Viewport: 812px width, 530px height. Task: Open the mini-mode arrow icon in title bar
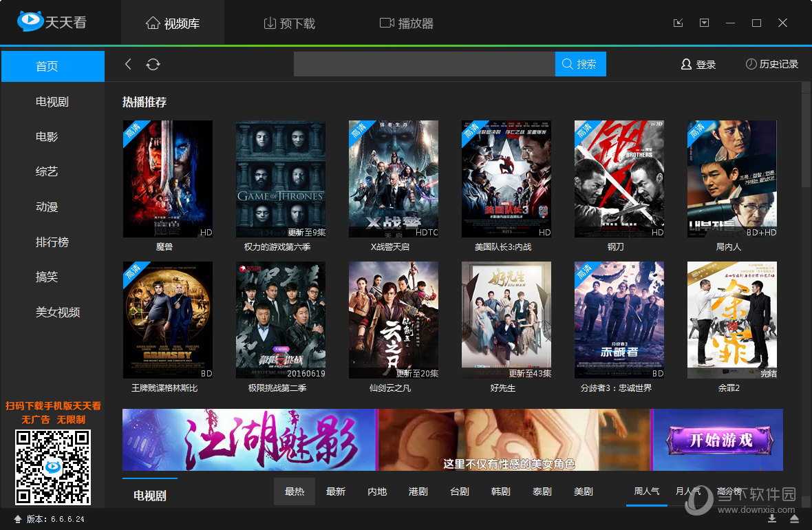click(x=678, y=23)
